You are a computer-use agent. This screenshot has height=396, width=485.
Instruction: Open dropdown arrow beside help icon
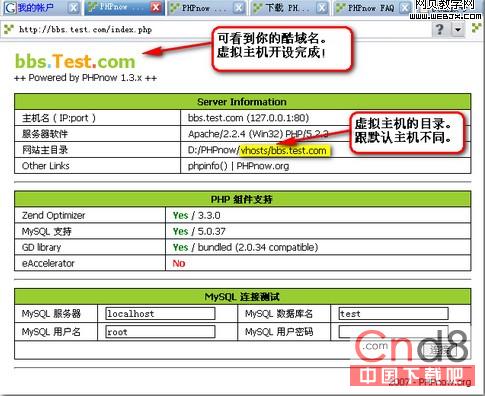458,29
